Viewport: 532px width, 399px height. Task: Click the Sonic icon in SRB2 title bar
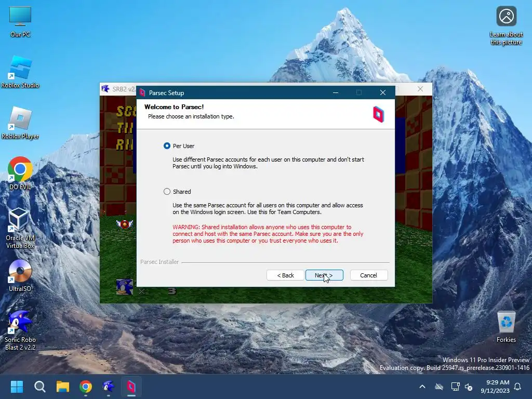click(x=105, y=89)
